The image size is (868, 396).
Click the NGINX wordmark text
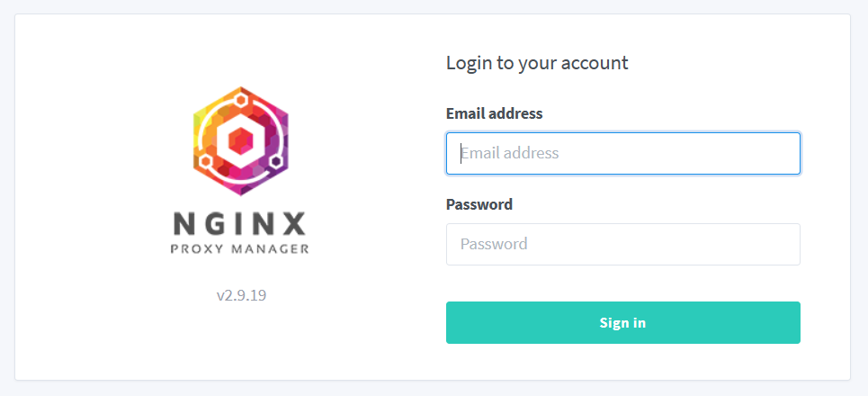pos(239,224)
